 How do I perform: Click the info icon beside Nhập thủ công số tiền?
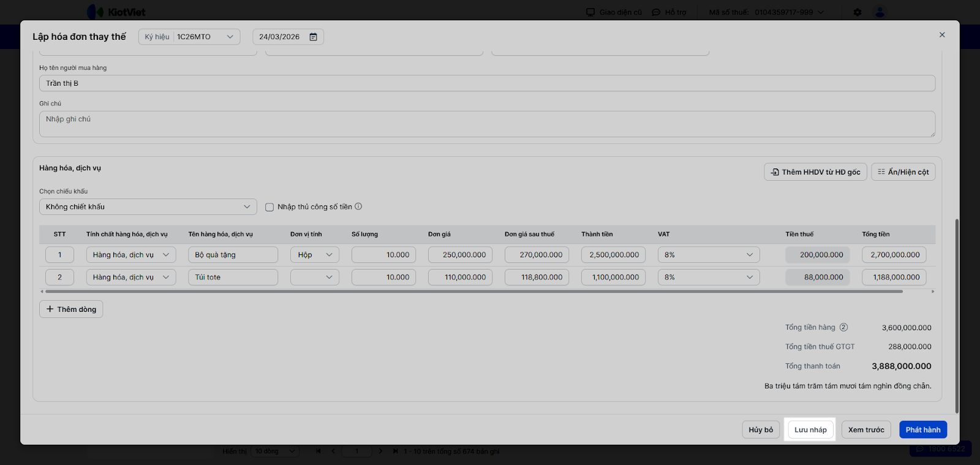tap(358, 206)
